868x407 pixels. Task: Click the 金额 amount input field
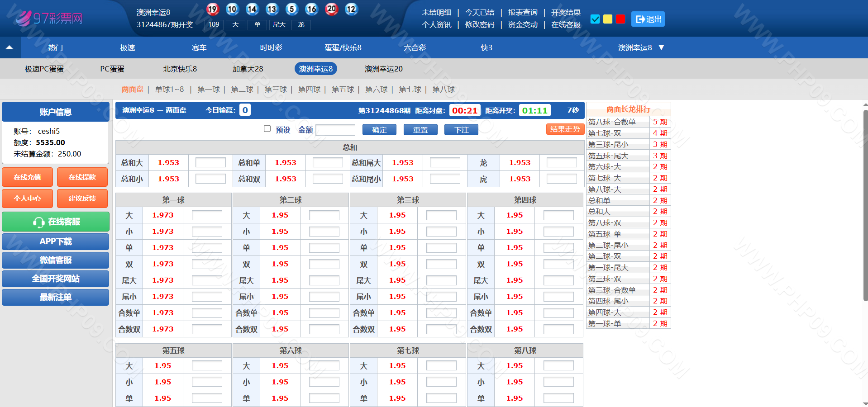[x=335, y=130]
